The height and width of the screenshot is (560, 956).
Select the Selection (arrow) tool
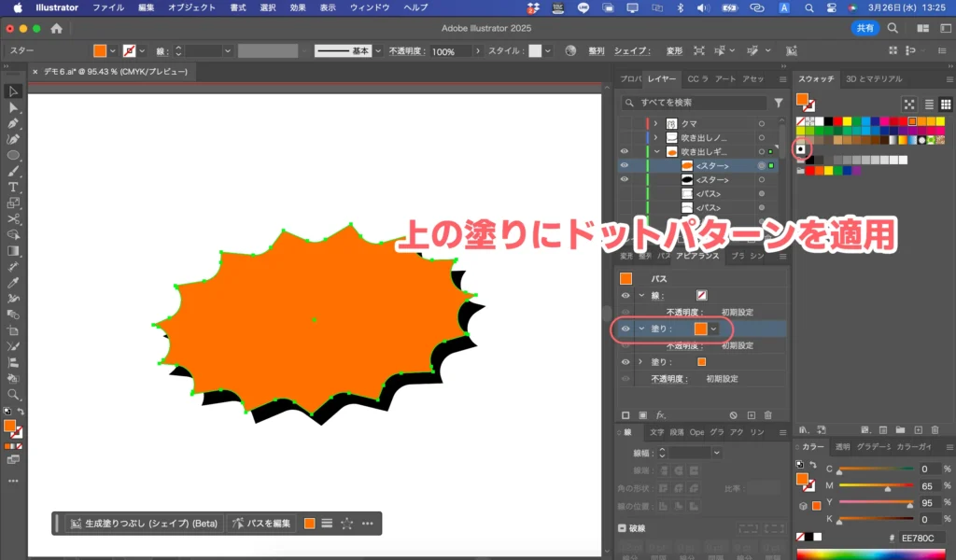click(13, 91)
